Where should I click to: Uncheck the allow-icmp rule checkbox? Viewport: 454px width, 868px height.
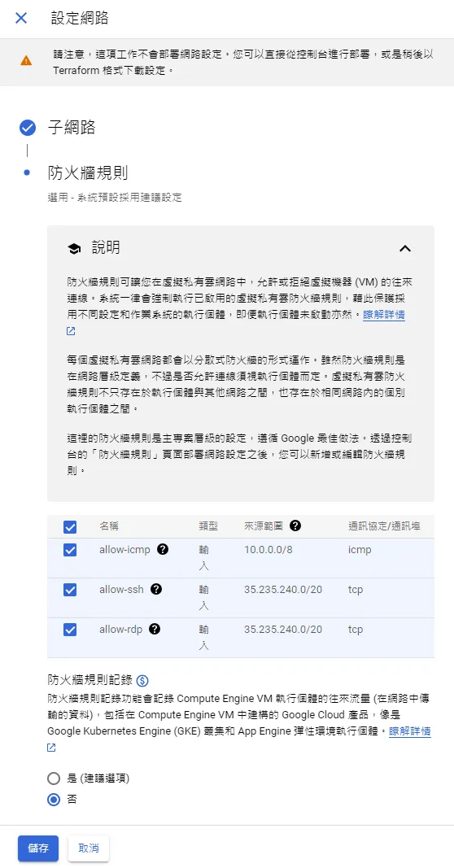[x=70, y=550]
